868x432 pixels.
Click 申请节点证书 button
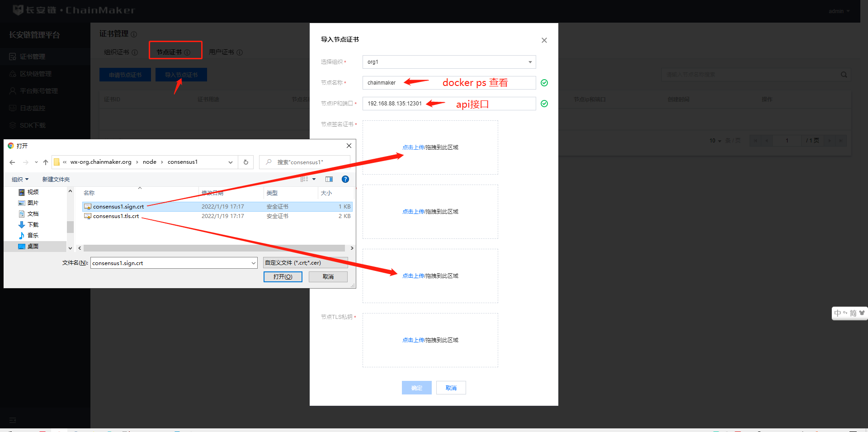pos(125,75)
